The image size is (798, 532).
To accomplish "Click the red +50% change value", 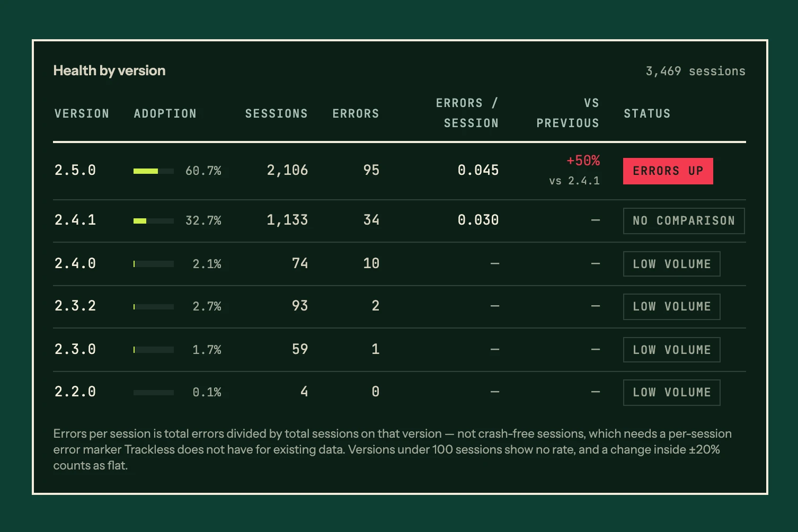I will click(583, 161).
